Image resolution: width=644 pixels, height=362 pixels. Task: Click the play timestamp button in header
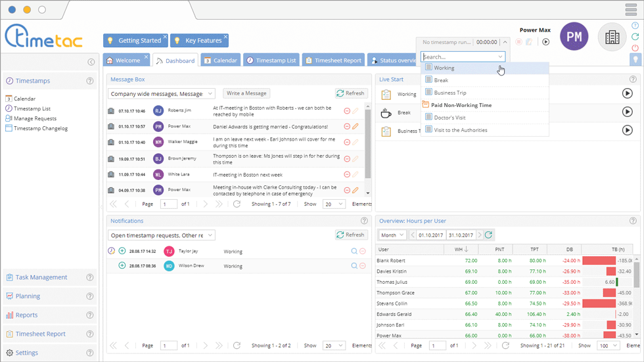point(546,42)
